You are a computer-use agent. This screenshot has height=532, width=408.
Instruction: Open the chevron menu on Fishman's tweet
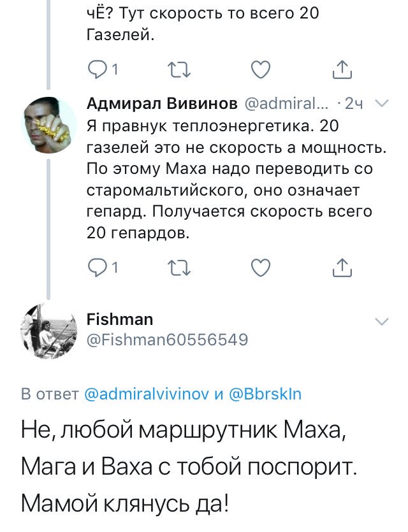[x=382, y=321]
